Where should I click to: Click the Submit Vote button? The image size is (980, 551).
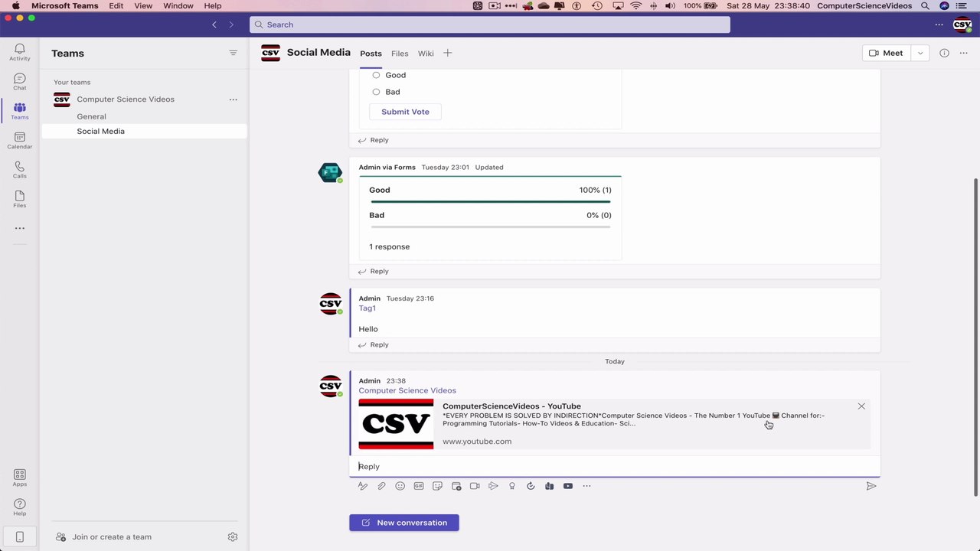(x=405, y=112)
